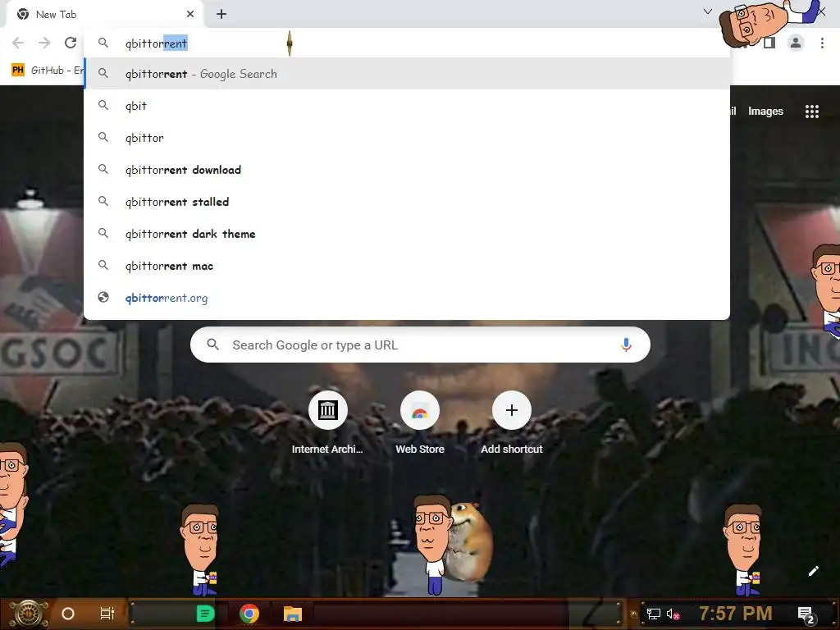Pick the 'qbit' suggestion
The image size is (840, 630).
point(407,106)
